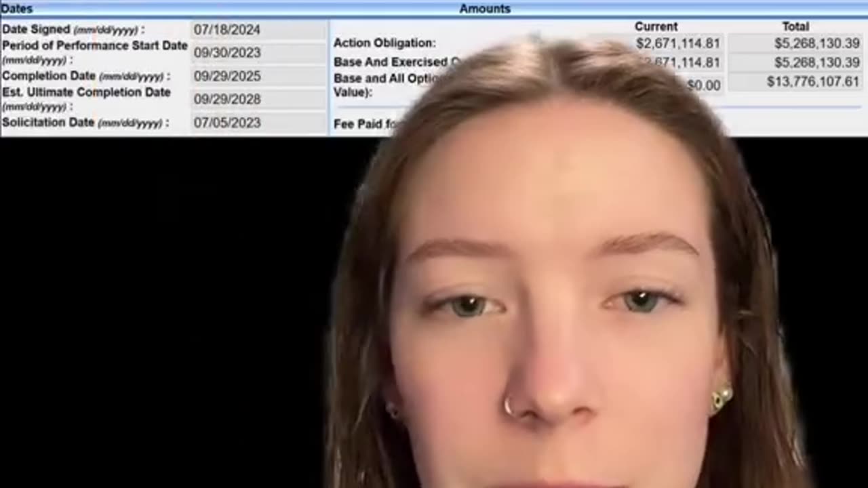Click the Solicitation Date field showing 07/05/2023
The width and height of the screenshot is (868, 488).
click(259, 123)
